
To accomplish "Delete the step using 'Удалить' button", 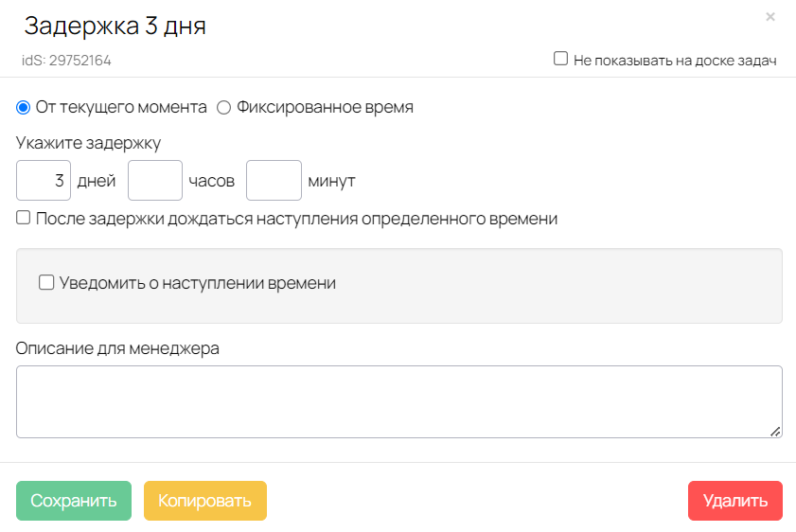I will pos(735,501).
